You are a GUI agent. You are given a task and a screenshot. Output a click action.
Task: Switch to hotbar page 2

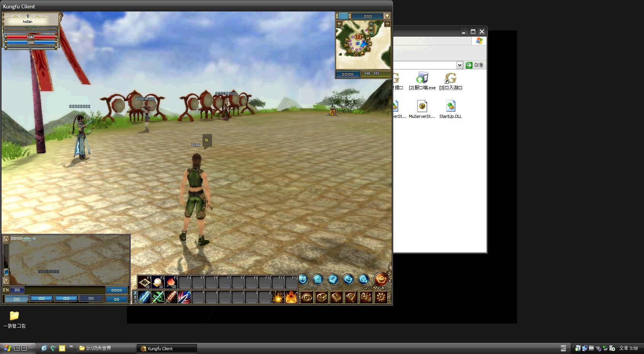click(x=135, y=297)
